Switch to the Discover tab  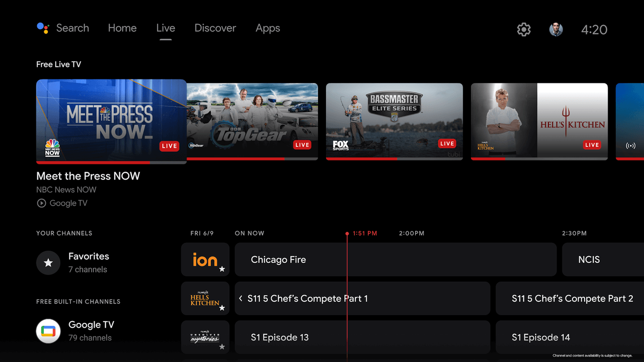tap(215, 28)
